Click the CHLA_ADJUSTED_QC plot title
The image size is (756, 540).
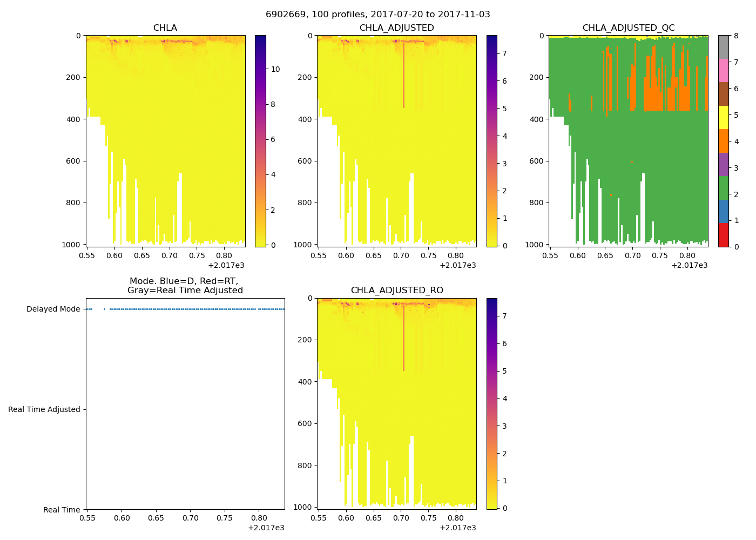point(628,28)
